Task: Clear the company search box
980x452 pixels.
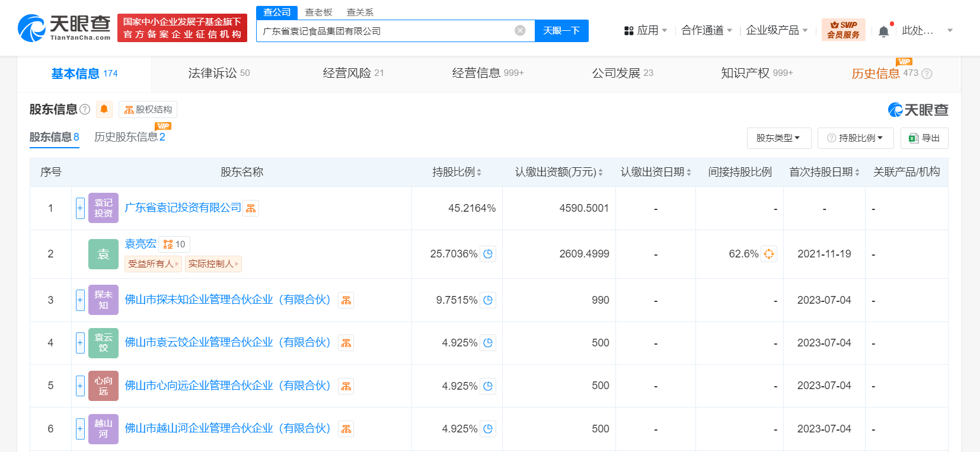Action: pos(520,31)
